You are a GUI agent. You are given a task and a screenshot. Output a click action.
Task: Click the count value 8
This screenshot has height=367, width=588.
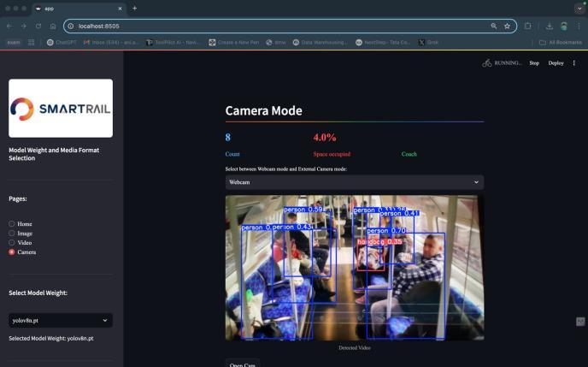pyautogui.click(x=227, y=138)
